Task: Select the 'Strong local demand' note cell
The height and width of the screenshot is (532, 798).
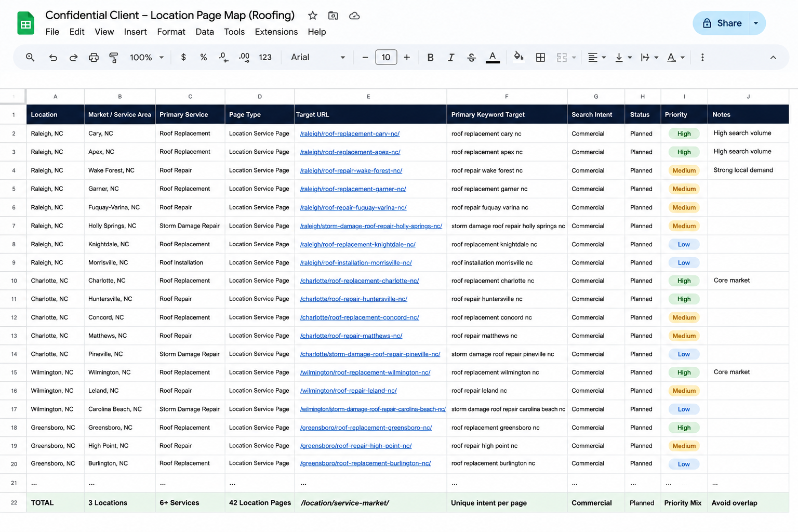Action: coord(748,170)
